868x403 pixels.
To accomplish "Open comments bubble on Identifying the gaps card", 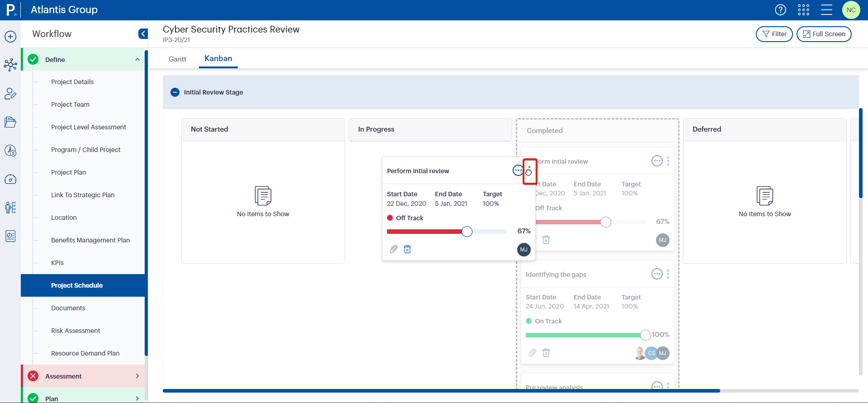I will [x=657, y=274].
